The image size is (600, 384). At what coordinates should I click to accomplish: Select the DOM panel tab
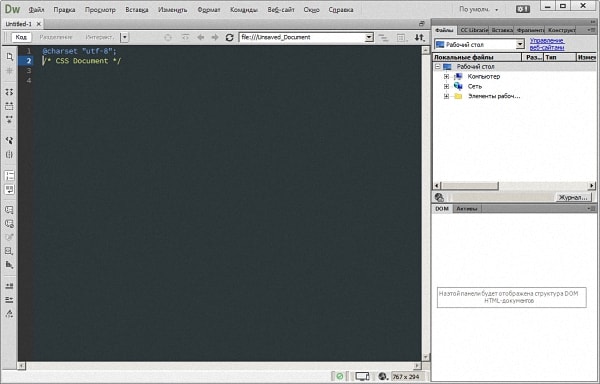click(442, 209)
